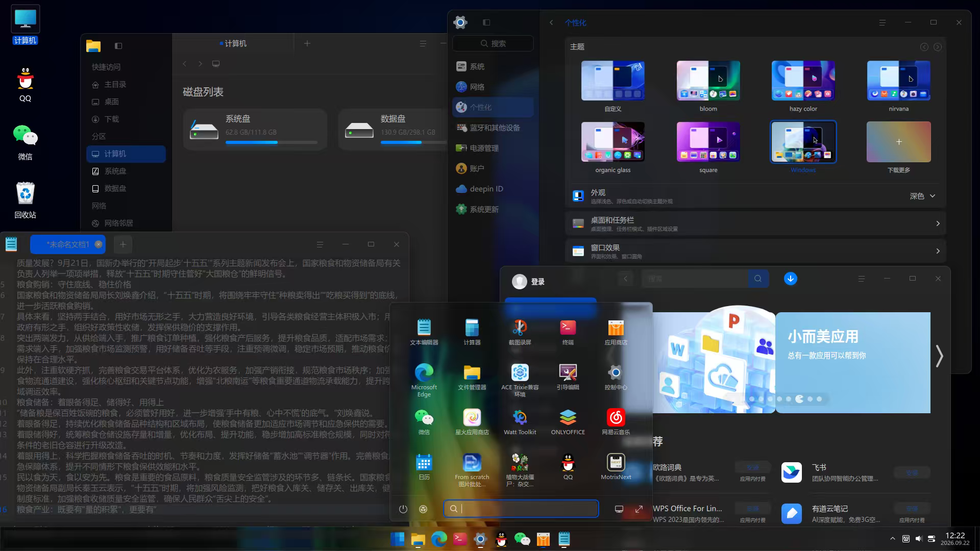Viewport: 980px width, 551px height.
Task: Click the volume icon in system tray
Action: (x=918, y=539)
